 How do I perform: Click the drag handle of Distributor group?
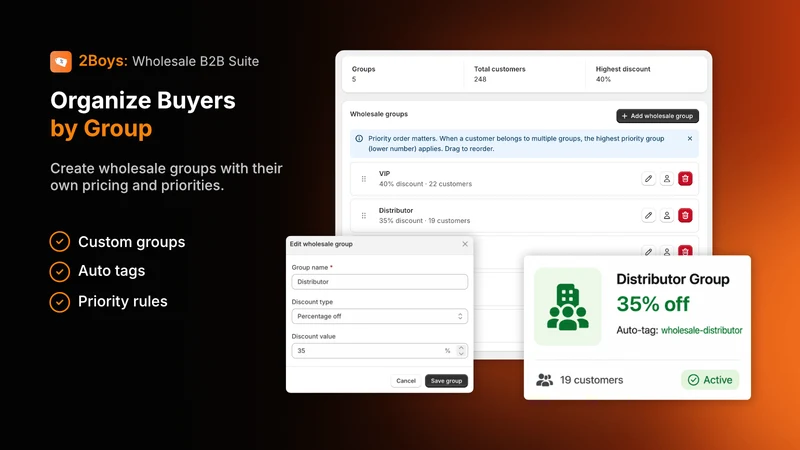point(364,215)
